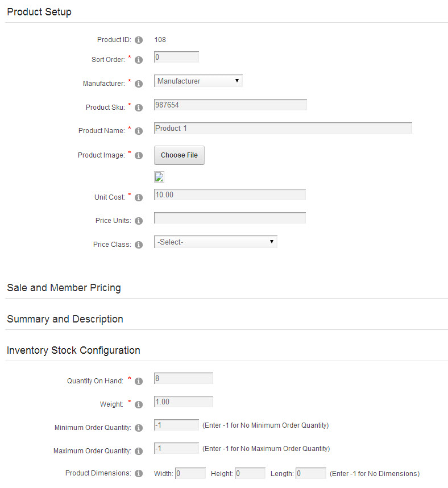Expand the Sale and Member Pricing section

64,288
